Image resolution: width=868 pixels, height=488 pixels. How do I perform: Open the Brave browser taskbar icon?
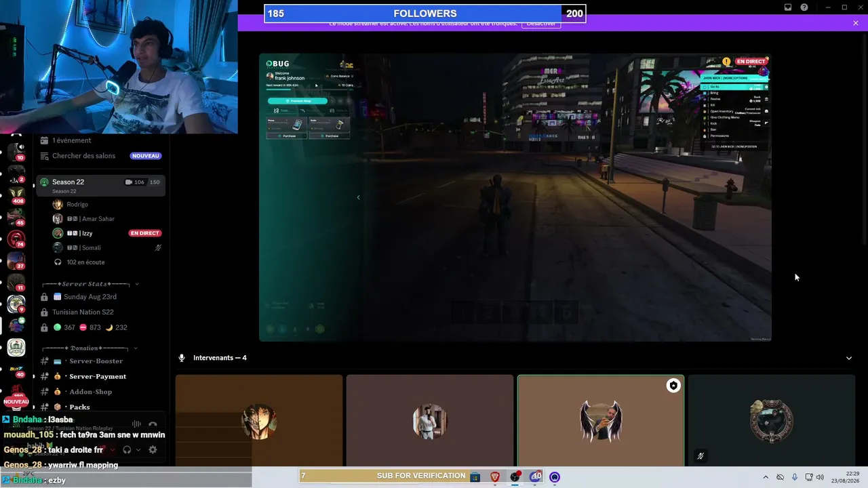(x=495, y=477)
